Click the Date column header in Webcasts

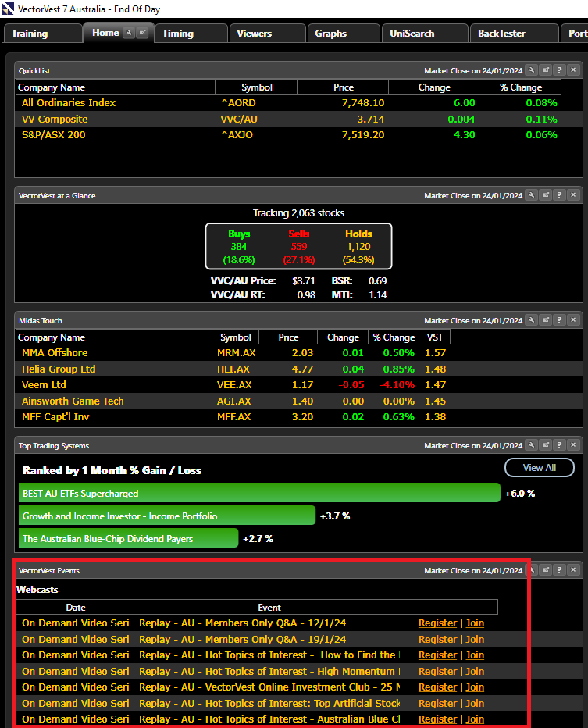coord(75,607)
